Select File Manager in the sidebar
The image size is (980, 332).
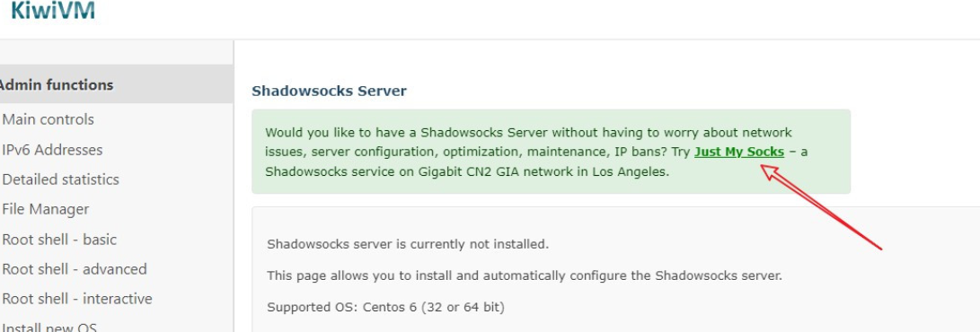point(46,209)
